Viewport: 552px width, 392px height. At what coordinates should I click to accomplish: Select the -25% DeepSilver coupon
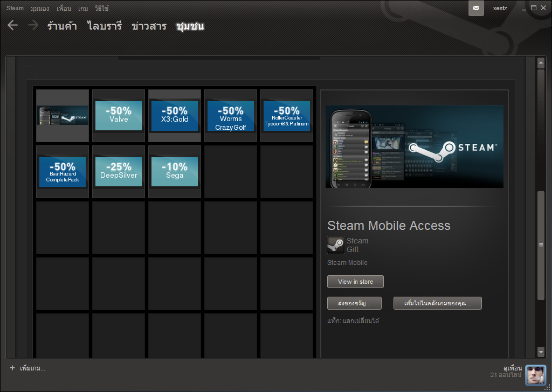tap(119, 172)
